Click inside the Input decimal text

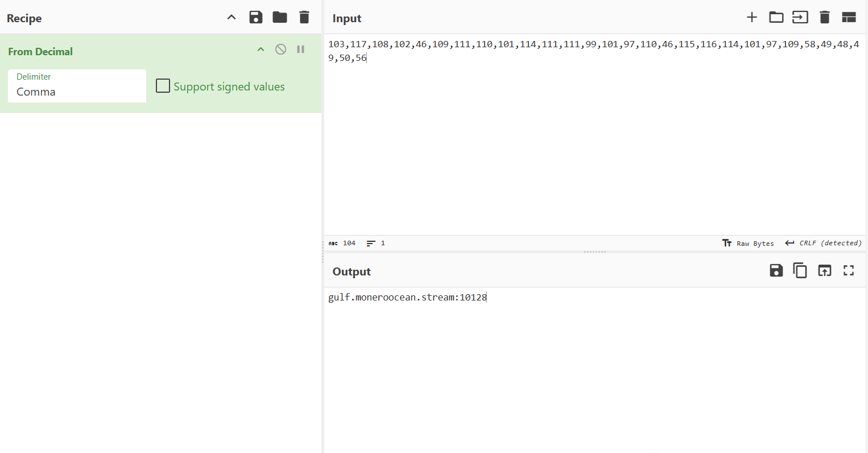pos(594,51)
